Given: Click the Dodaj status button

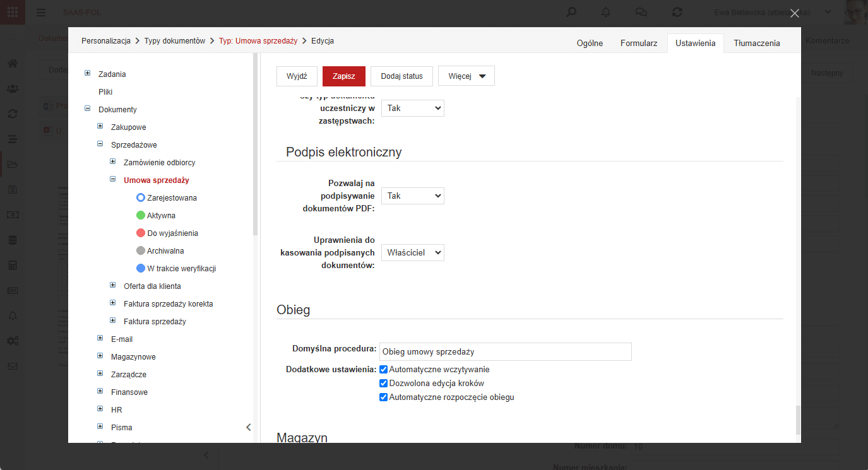Looking at the screenshot, I should [401, 76].
